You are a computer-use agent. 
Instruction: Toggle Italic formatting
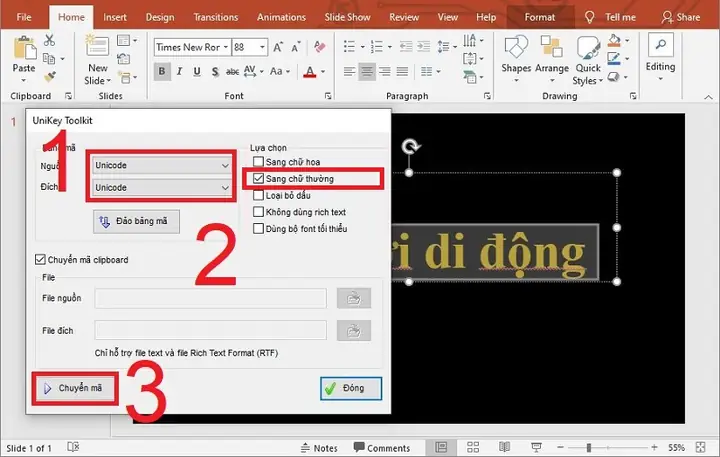point(180,72)
